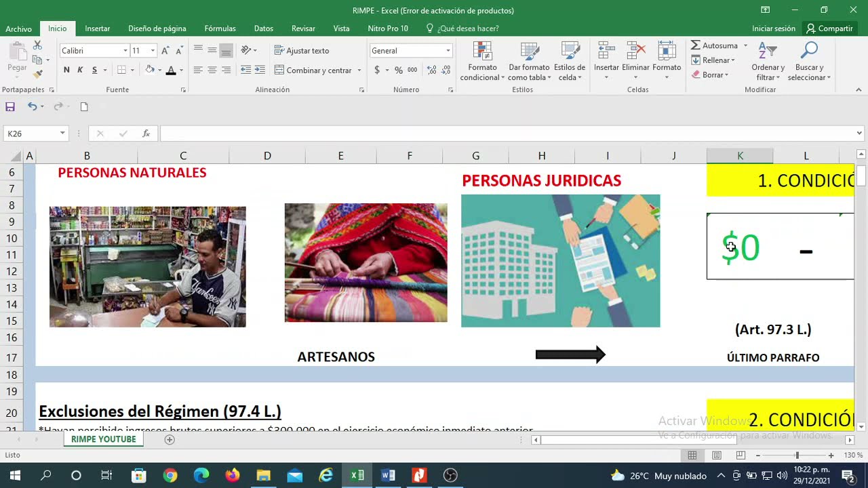Expand the Name Box dropdown arrow
The image size is (868, 488).
[x=62, y=134]
